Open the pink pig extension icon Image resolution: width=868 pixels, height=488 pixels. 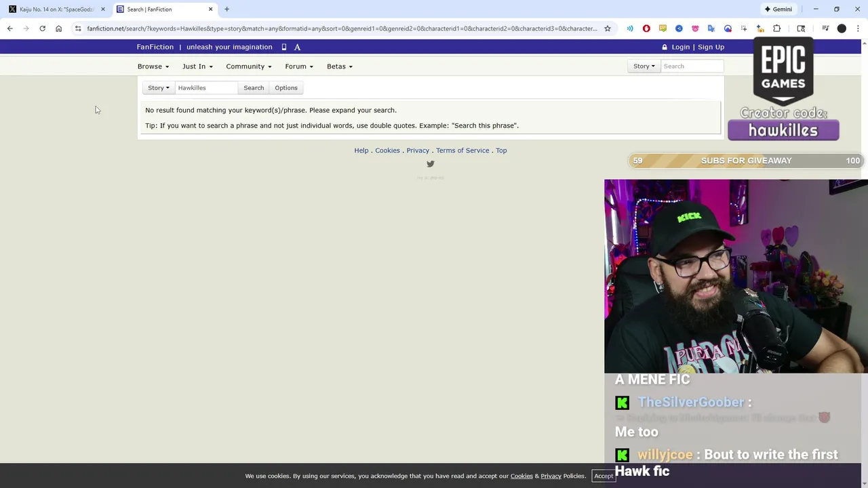[x=695, y=28]
